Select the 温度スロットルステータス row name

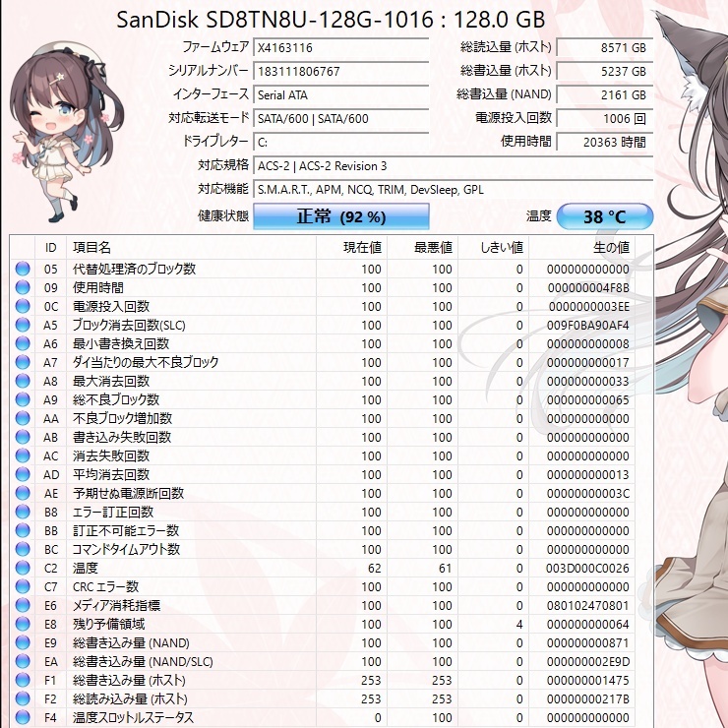pyautogui.click(x=133, y=717)
